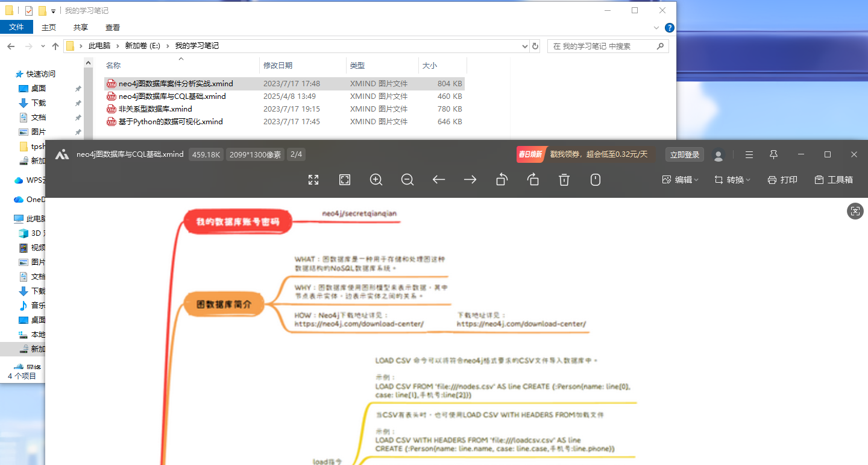Click the 打印 print button
The width and height of the screenshot is (868, 465).
pyautogui.click(x=782, y=180)
